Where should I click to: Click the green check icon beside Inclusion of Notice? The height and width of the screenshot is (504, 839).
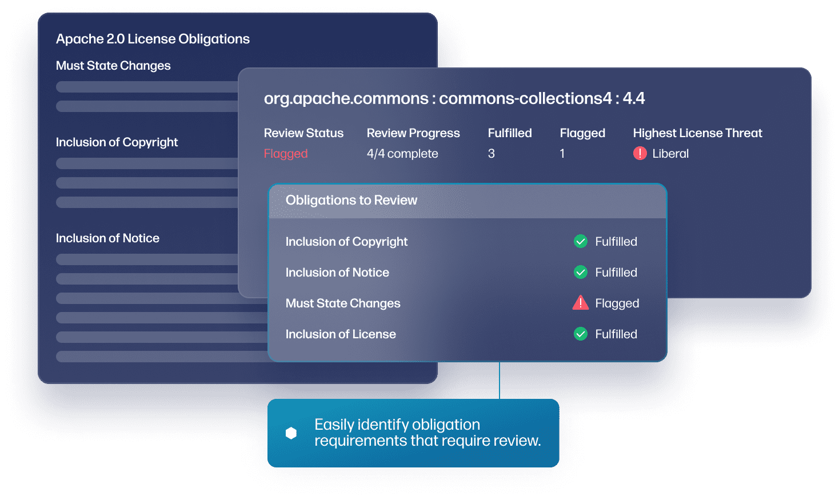[580, 272]
